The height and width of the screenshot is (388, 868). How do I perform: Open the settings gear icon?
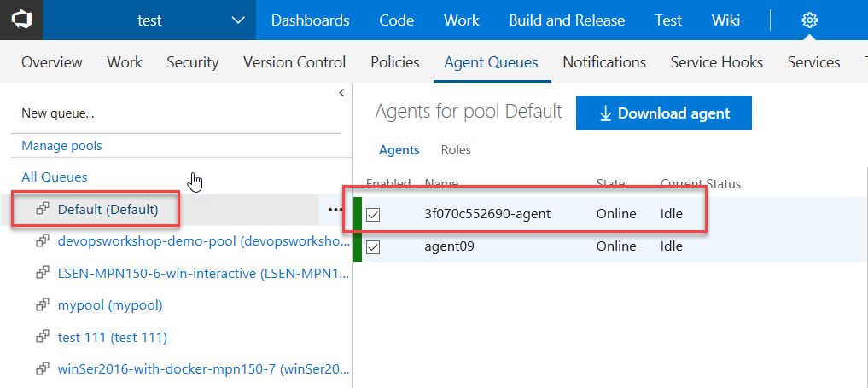tap(809, 20)
